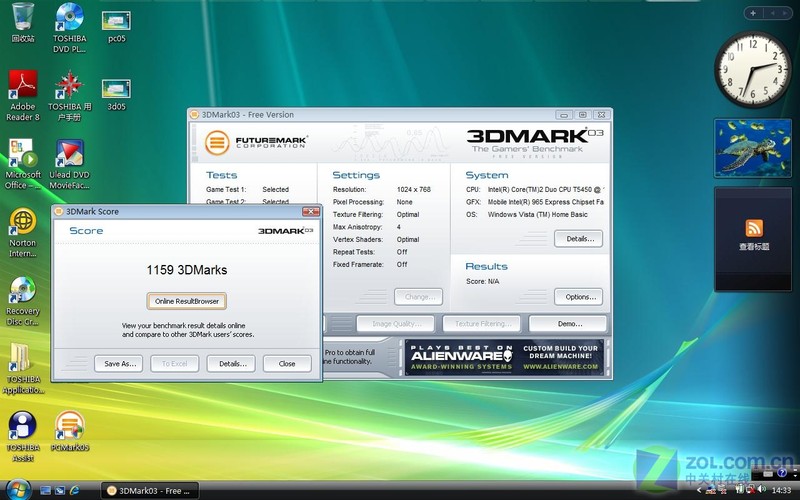This screenshot has height=500, width=800.
Task: Click the Score: N/A result text
Action: [483, 281]
